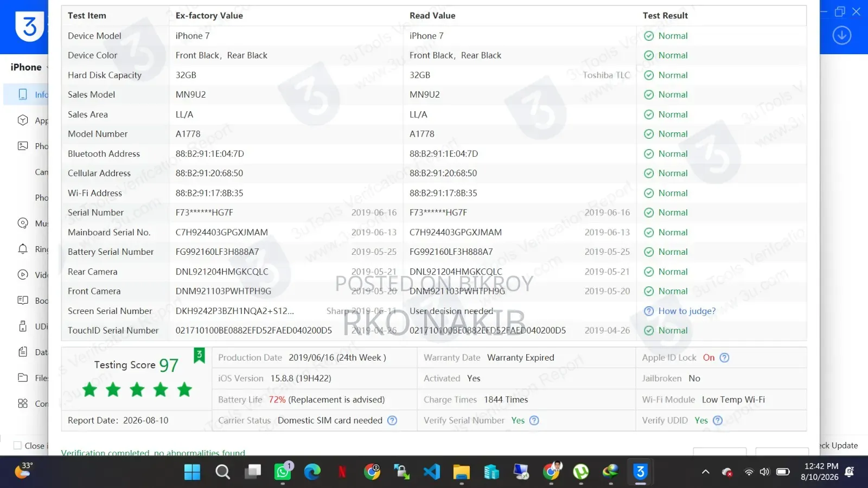Click the 'User decision needed' read value

point(451,311)
